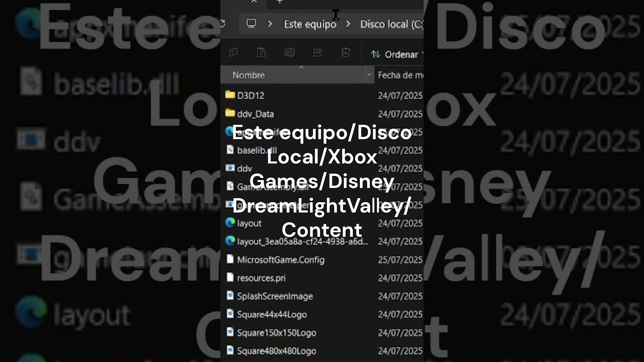Sort by the Fecha de modificación column header
The width and height of the screenshot is (644, 362).
[400, 75]
